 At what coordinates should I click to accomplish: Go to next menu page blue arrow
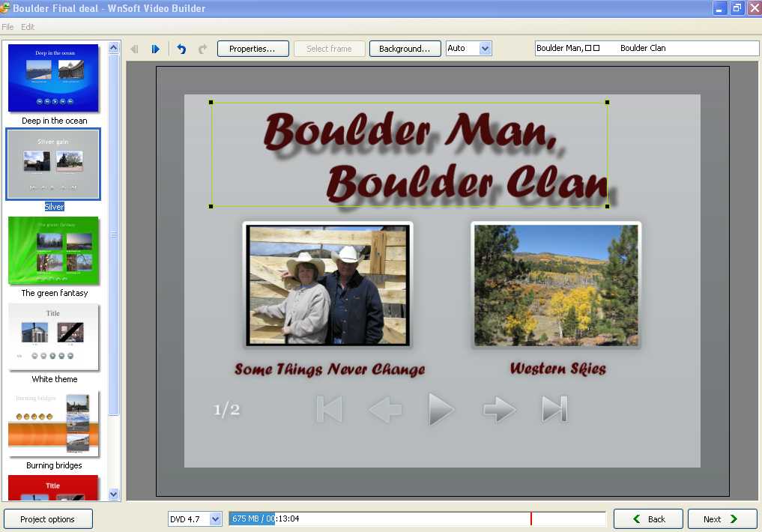(155, 49)
